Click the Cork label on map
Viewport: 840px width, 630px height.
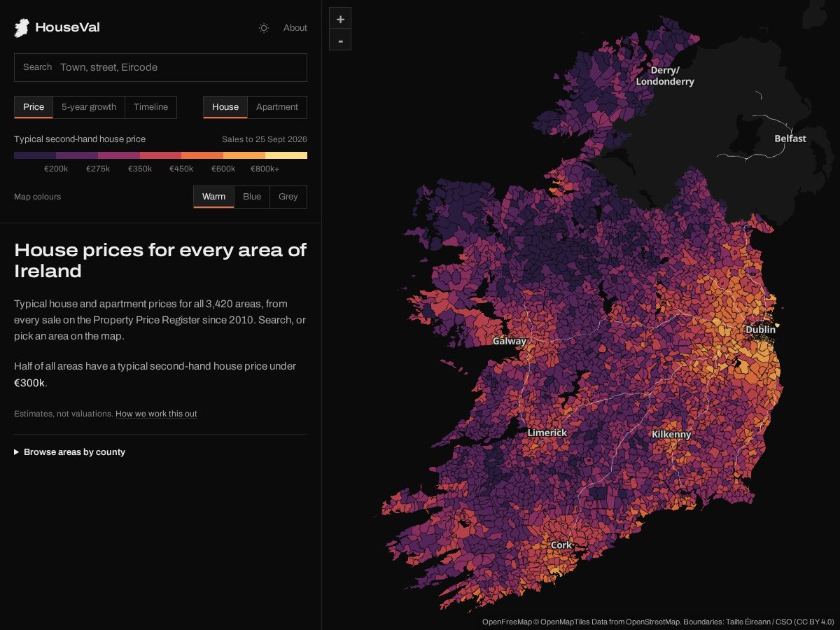[x=561, y=545]
